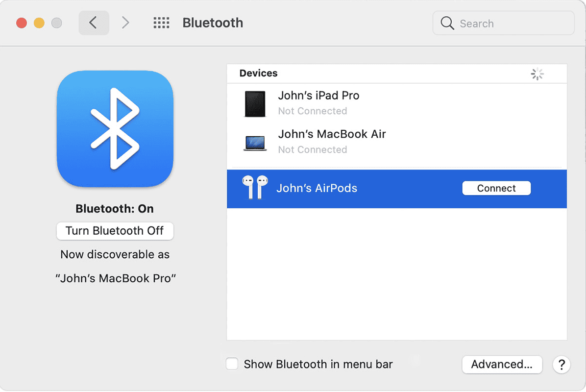Select John's iPad Pro from device list
The height and width of the screenshot is (392, 586).
point(318,96)
